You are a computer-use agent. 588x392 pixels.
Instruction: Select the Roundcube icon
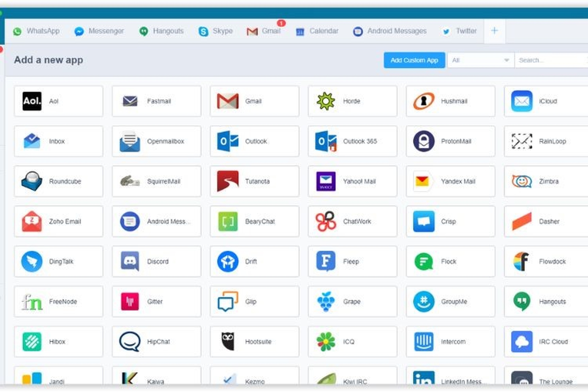click(x=32, y=181)
